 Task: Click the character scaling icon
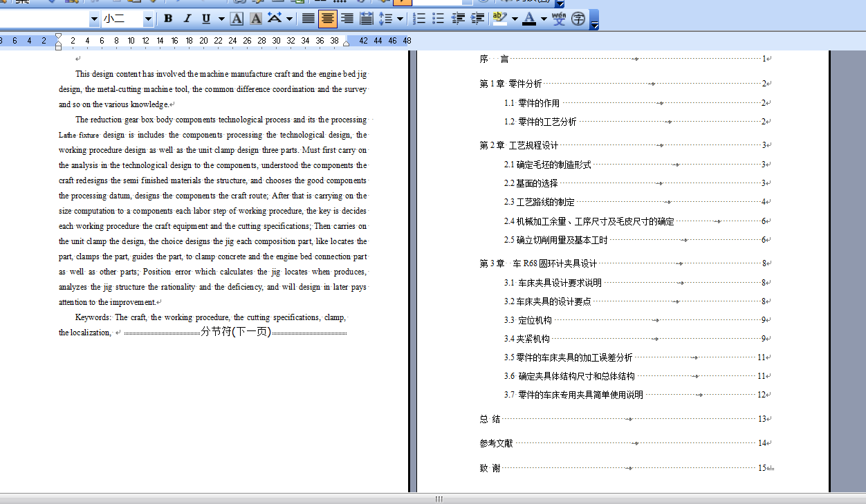click(275, 19)
